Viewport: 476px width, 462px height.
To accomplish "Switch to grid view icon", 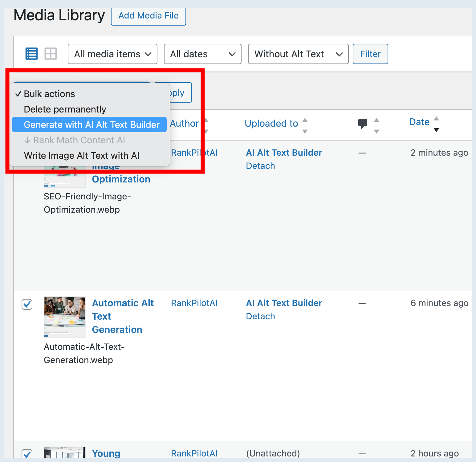I will [x=51, y=54].
